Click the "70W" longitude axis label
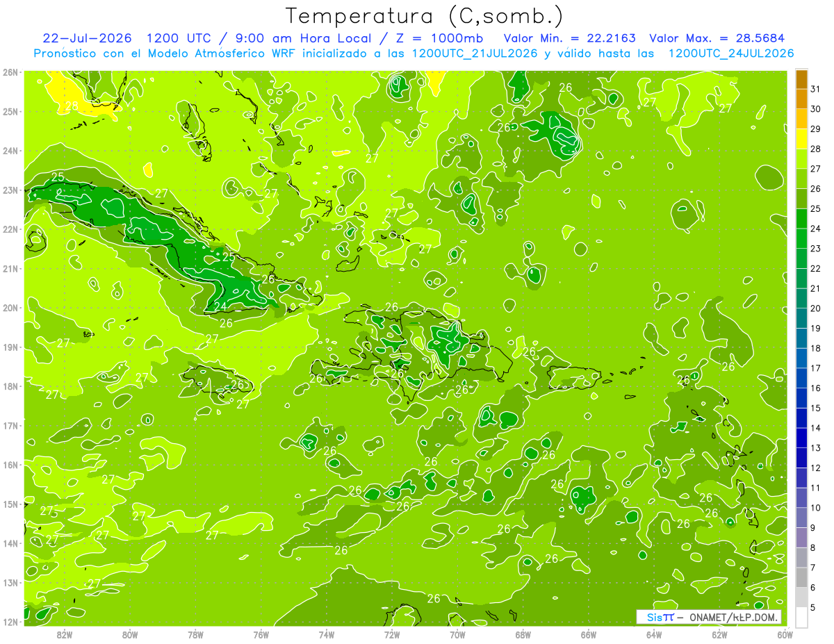The height and width of the screenshot is (644, 834). 457,634
